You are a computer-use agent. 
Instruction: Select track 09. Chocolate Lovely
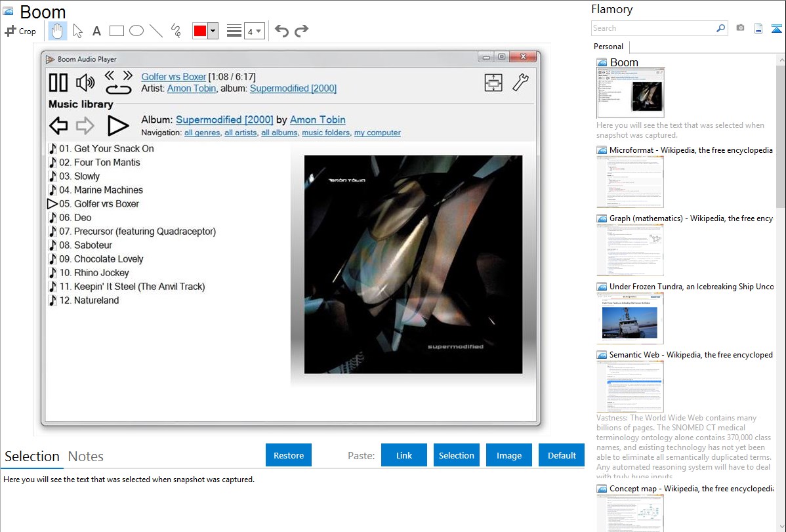click(x=96, y=258)
